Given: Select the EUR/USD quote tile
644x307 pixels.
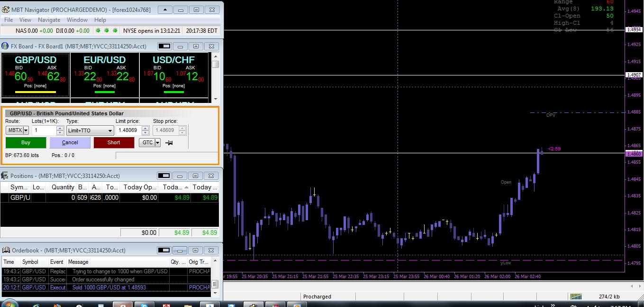Looking at the screenshot, I should (x=105, y=75).
